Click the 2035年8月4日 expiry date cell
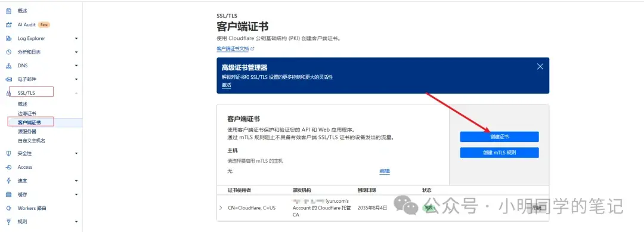The width and height of the screenshot is (644, 232). [372, 208]
